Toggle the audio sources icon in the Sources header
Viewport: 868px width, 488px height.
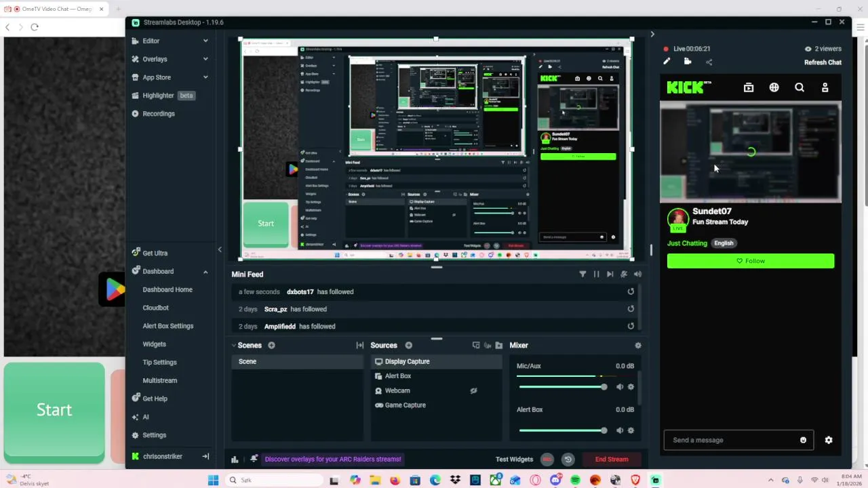pos(488,345)
